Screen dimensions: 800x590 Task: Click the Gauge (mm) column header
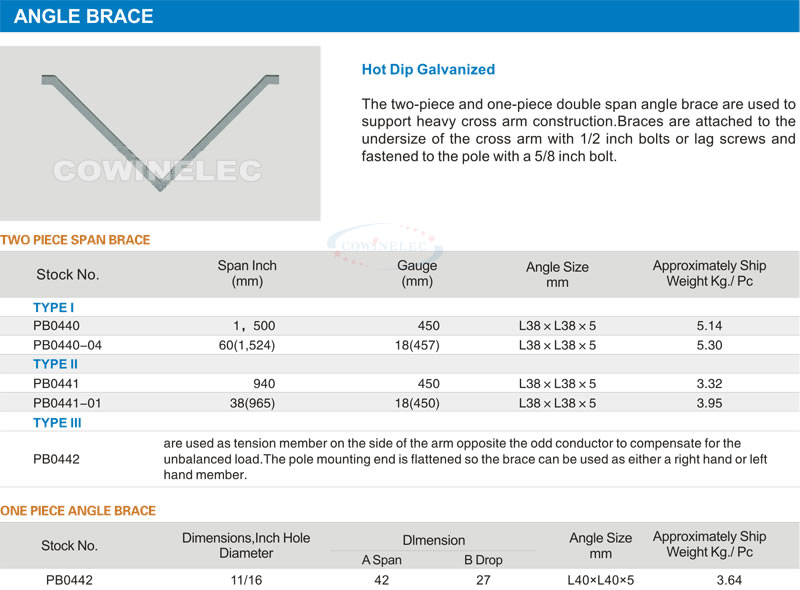(417, 274)
